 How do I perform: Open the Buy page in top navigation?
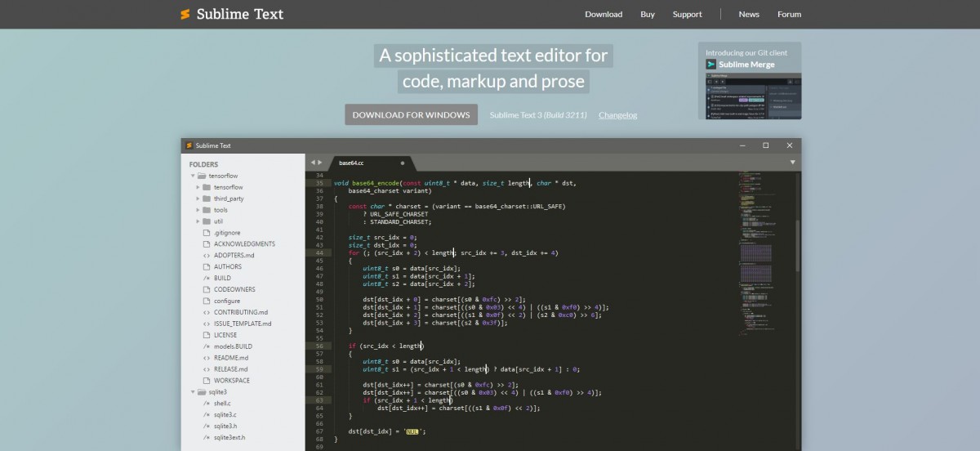click(x=648, y=14)
